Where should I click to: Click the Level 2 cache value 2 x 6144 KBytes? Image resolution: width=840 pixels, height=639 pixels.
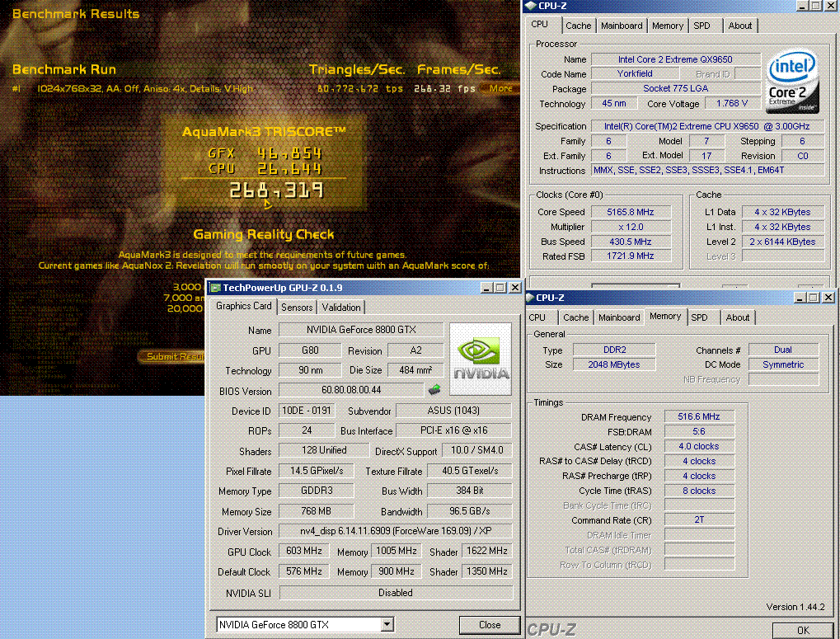coord(782,242)
